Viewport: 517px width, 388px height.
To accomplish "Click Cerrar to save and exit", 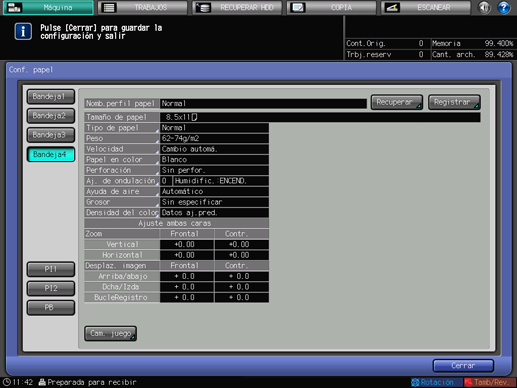I will click(463, 366).
